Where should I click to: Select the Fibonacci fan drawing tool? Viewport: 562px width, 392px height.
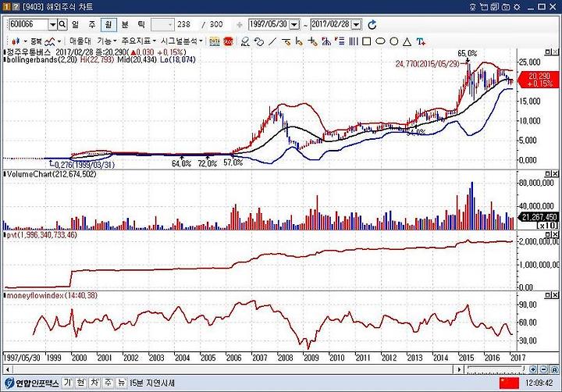click(x=326, y=41)
